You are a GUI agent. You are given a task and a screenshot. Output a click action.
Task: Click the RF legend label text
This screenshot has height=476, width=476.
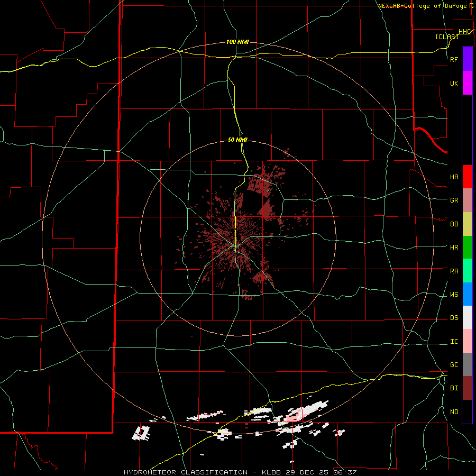454,59
